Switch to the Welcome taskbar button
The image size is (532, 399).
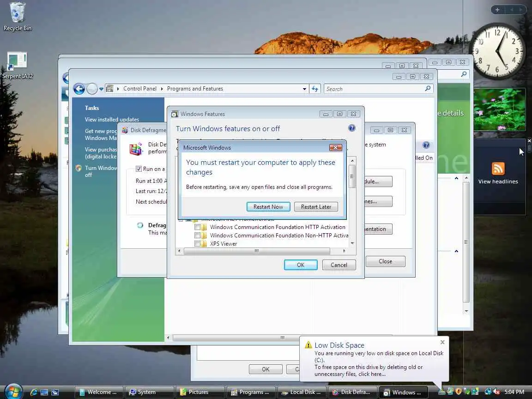(99, 392)
